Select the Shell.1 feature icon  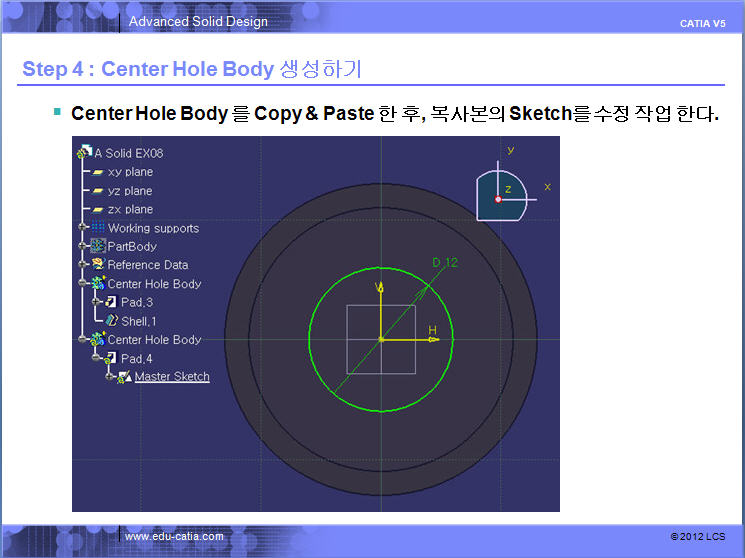tap(112, 321)
